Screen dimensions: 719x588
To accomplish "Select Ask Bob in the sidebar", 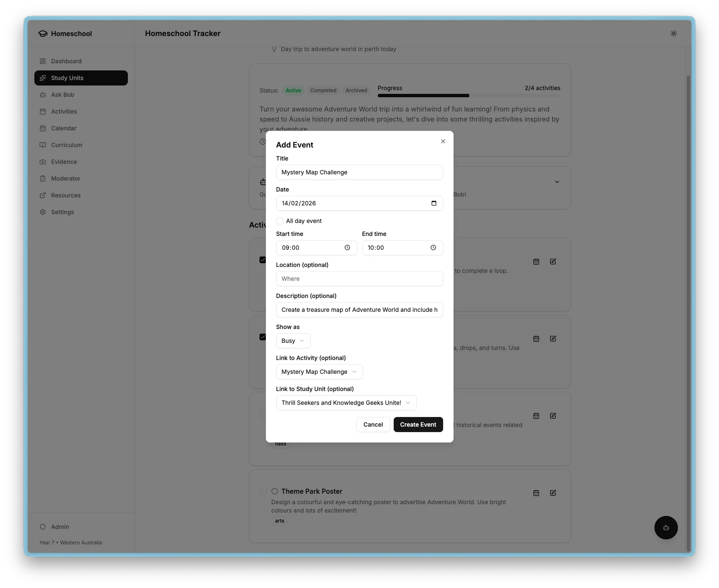I will pyautogui.click(x=63, y=95).
